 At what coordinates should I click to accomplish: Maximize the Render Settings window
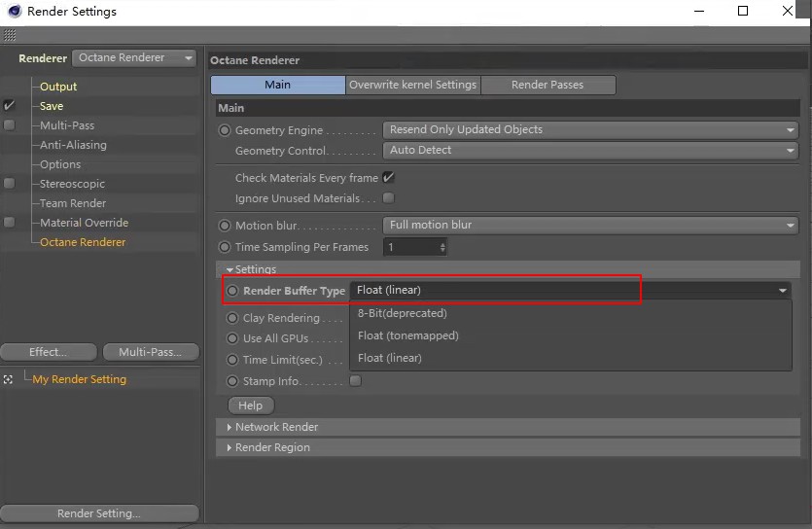tap(743, 11)
